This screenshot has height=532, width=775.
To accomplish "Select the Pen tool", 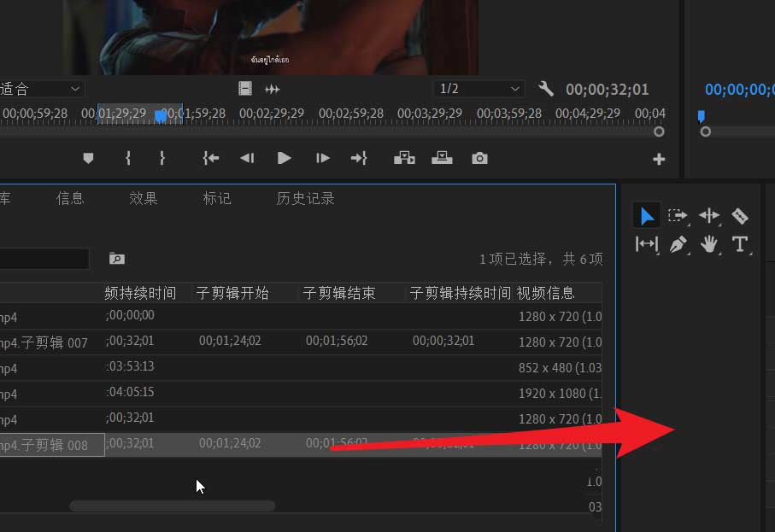I will 678,244.
